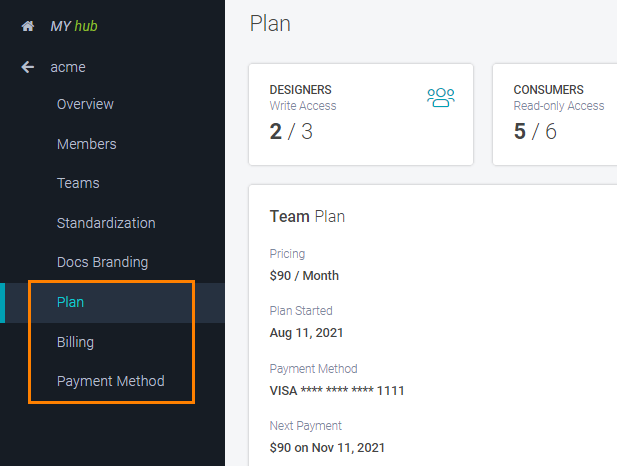Viewport: 617px width, 466px height.
Task: Open the Billing page
Action: pyautogui.click(x=75, y=342)
